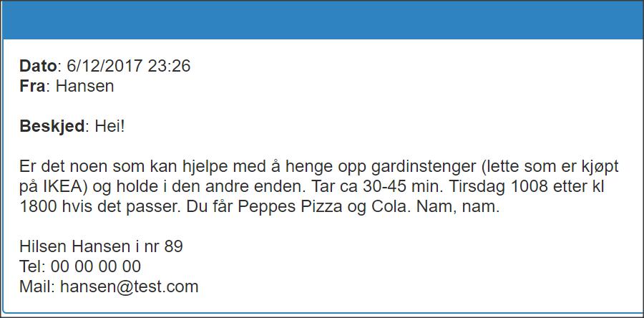Viewport: 644px width, 318px height.
Task: Click the phone number 00 00 00 00
Action: tap(96, 267)
